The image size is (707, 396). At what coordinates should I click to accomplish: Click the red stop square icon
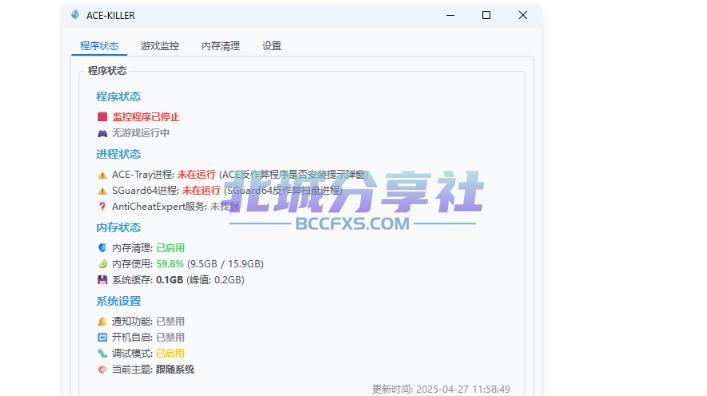click(102, 117)
